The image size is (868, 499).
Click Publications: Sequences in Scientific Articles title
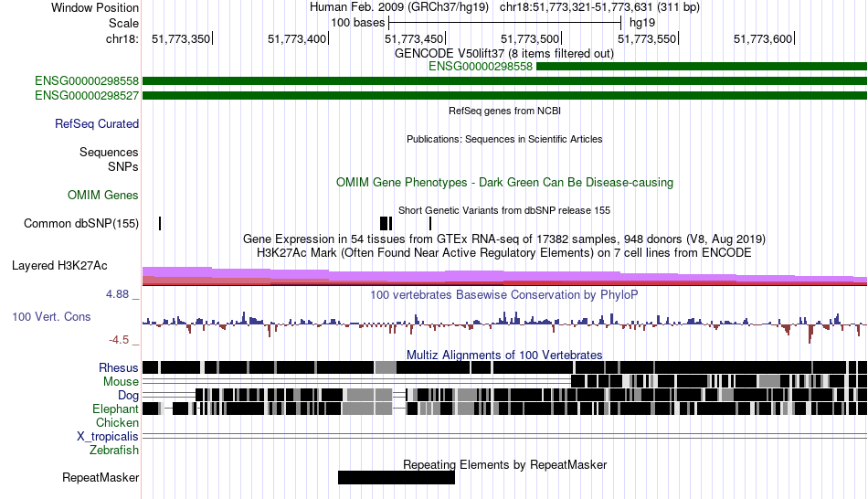click(x=504, y=139)
